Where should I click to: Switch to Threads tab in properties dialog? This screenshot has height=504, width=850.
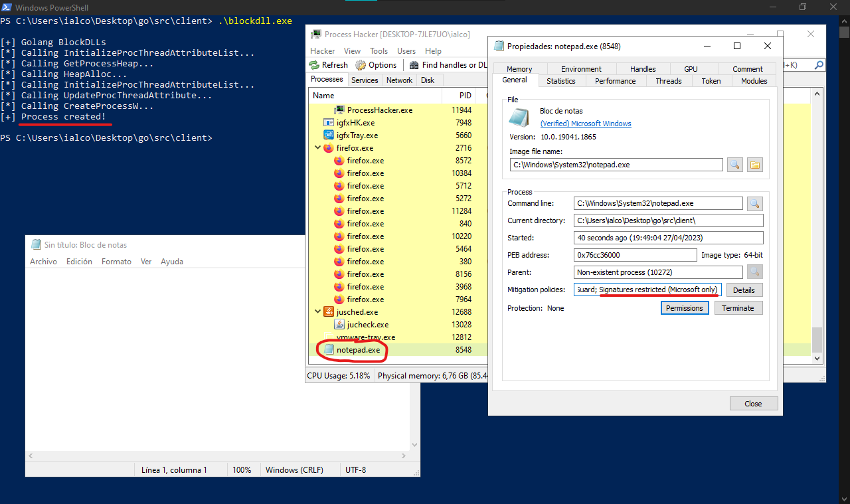(x=669, y=81)
